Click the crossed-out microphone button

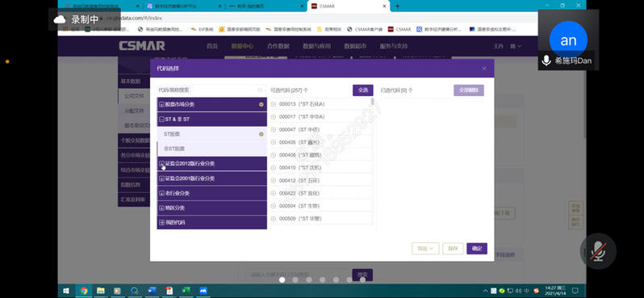598,251
